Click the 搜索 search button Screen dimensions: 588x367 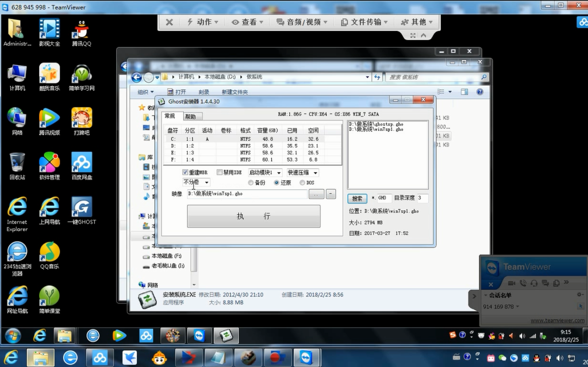click(x=357, y=198)
